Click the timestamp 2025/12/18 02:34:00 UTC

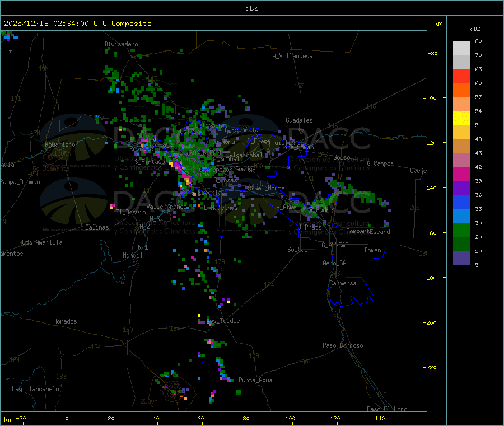point(55,24)
